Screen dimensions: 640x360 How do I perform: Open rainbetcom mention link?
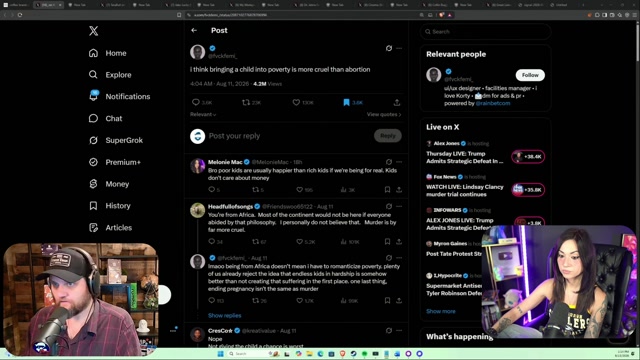point(493,103)
